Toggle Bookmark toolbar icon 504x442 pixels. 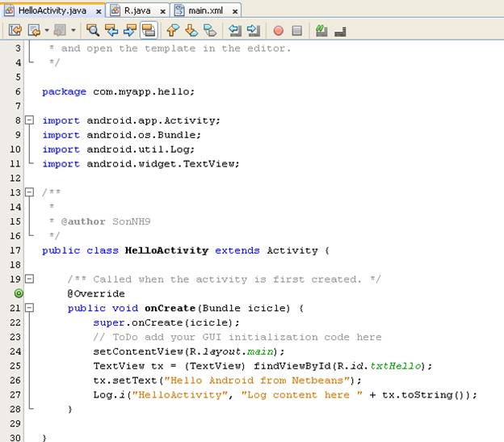[210, 30]
